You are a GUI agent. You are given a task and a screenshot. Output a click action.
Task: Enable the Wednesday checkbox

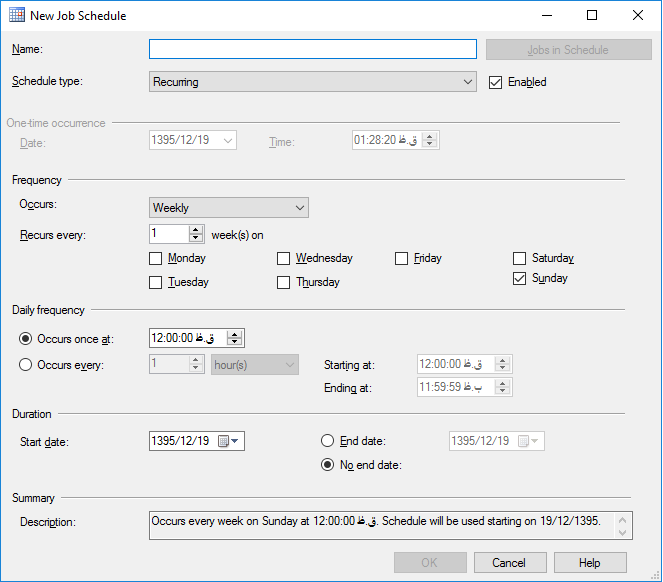(284, 258)
